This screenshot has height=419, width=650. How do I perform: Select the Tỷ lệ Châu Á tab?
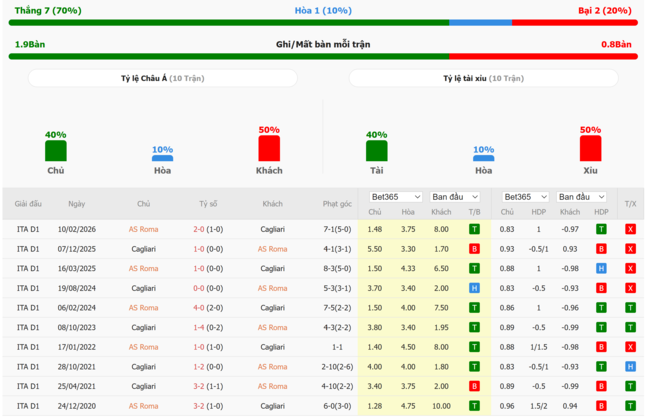point(162,78)
